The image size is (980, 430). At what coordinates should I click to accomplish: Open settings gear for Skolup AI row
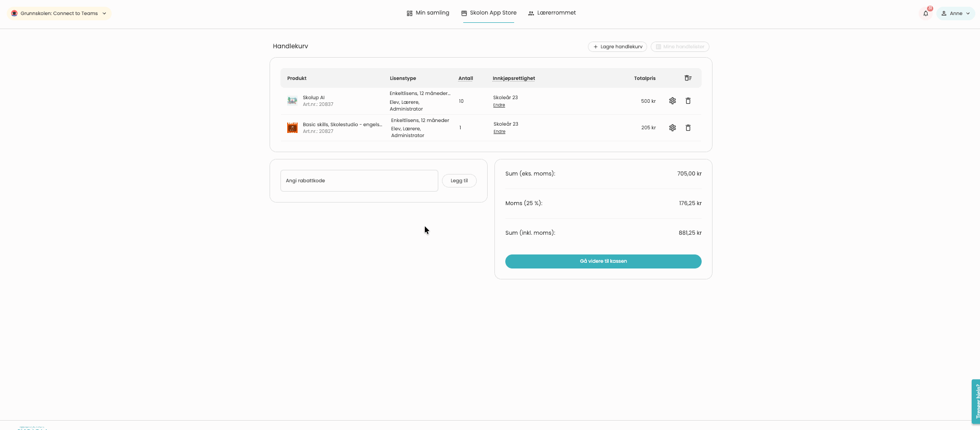[672, 101]
